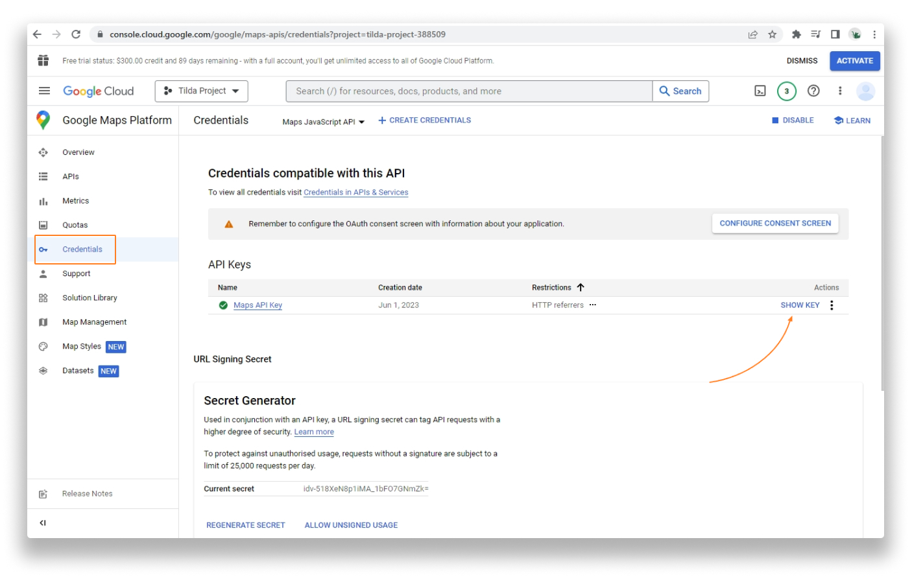The width and height of the screenshot is (912, 588).
Task: Activate Cloud Shell terminal icon
Action: click(x=760, y=91)
